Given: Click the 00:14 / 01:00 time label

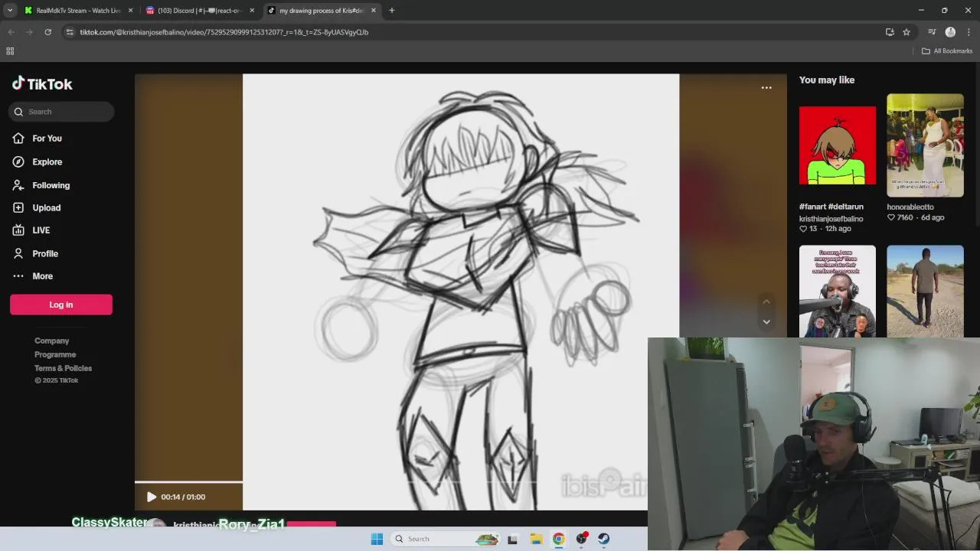Looking at the screenshot, I should (183, 497).
